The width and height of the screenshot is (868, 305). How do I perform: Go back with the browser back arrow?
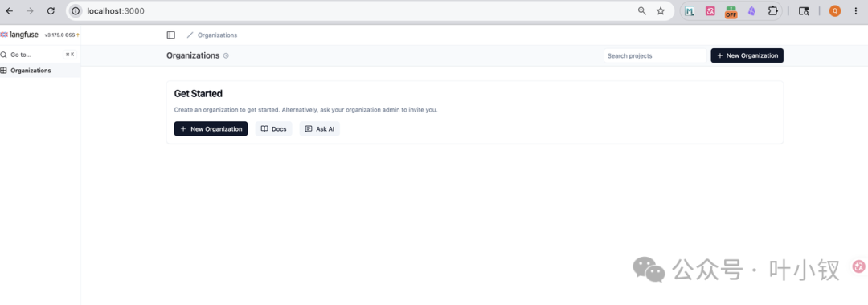(x=10, y=11)
